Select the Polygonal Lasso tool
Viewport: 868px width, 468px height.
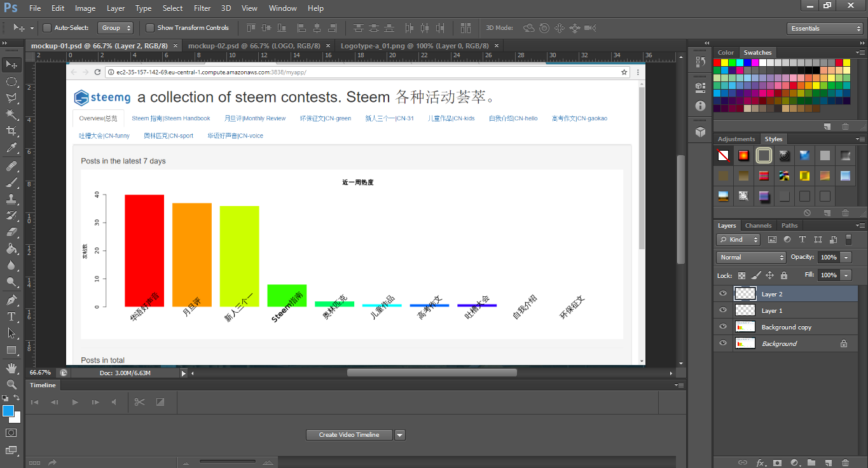click(11, 98)
